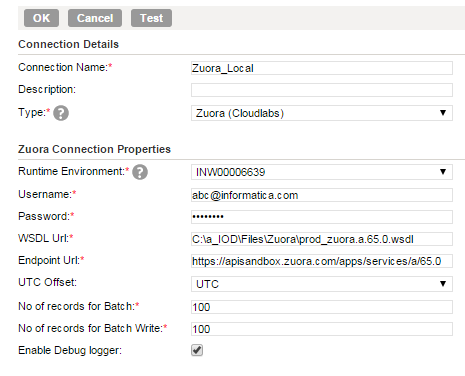Screen dimensions: 465x376
Task: Toggle the Enable Debug logger checkbox
Action: [x=197, y=350]
